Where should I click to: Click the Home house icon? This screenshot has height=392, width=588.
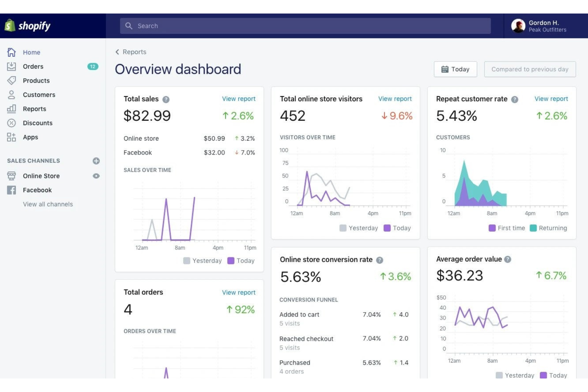pyautogui.click(x=12, y=52)
